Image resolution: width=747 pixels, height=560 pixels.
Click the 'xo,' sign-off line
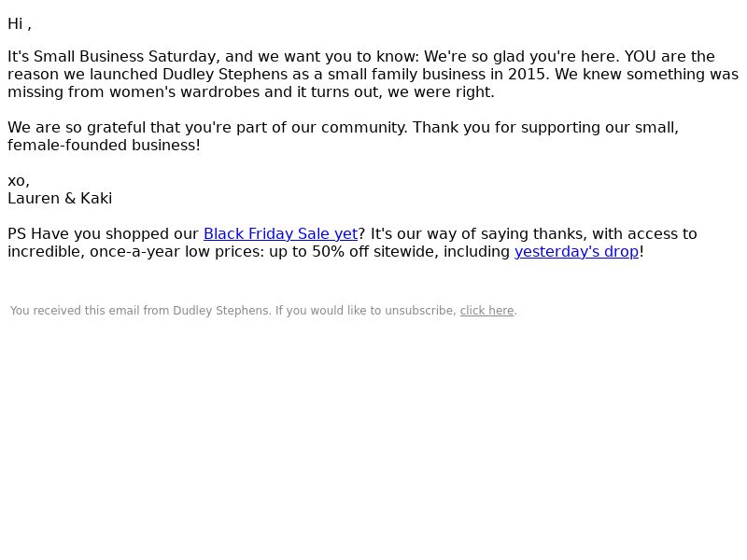[19, 181]
